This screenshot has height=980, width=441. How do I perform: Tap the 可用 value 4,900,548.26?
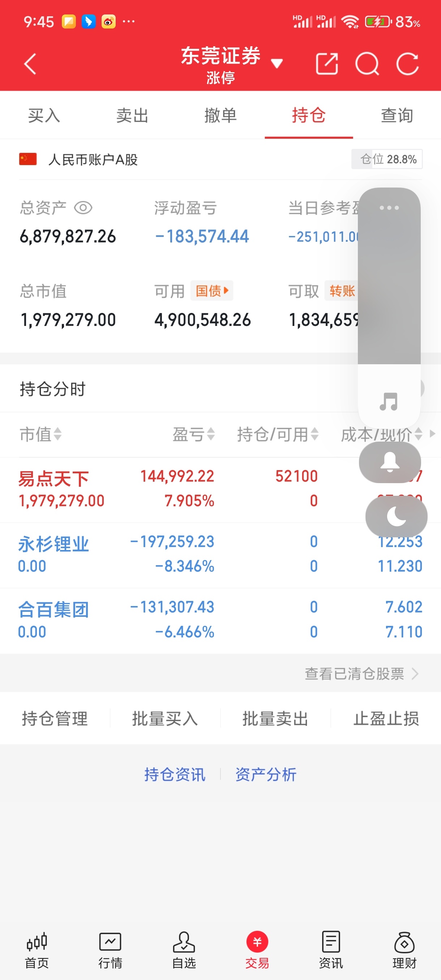coord(202,319)
